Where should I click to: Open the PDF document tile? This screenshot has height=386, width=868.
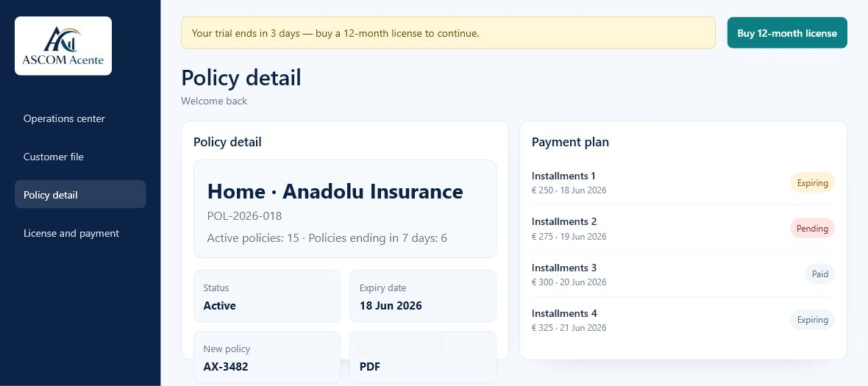pyautogui.click(x=423, y=357)
